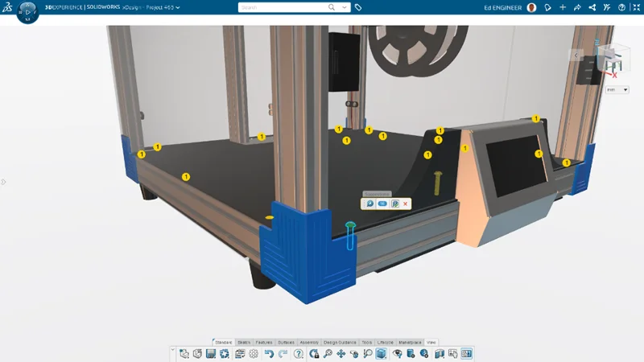The height and width of the screenshot is (362, 644).
Task: Expand the Project 465 title dropdown
Action: click(x=177, y=7)
